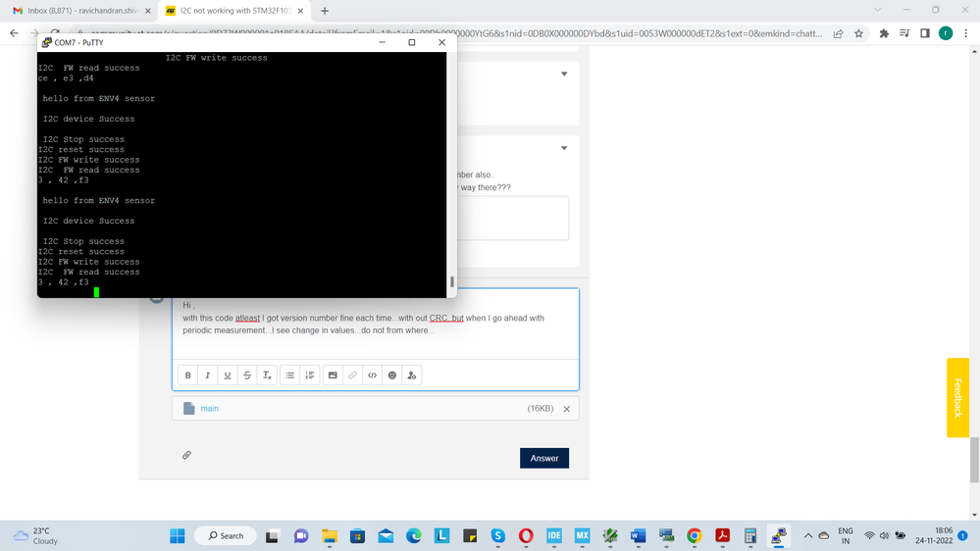Show hidden system tray icons

pos(808,536)
